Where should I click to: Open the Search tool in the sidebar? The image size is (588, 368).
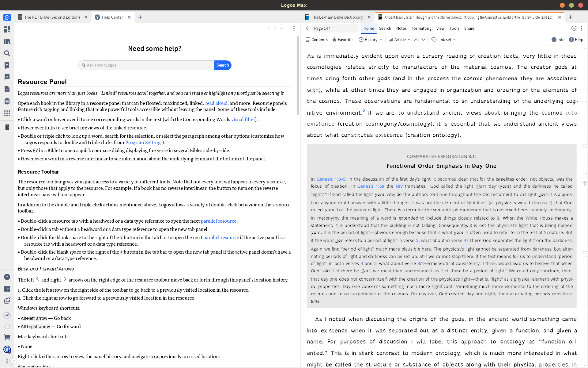[7, 53]
